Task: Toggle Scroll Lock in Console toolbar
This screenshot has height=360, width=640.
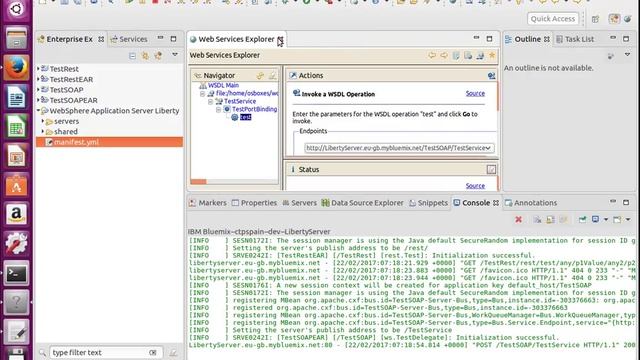Action: point(550,220)
